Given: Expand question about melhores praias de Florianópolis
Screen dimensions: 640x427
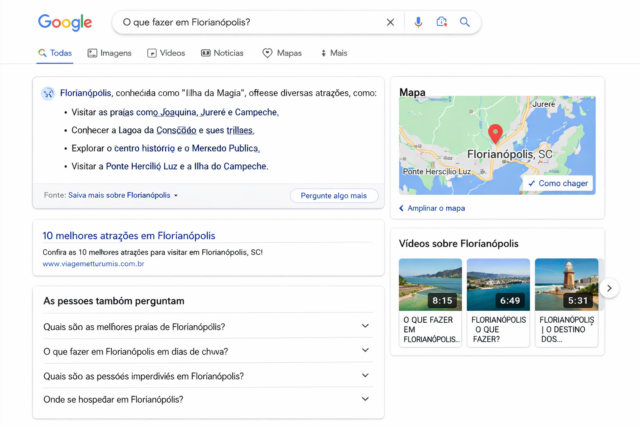Looking at the screenshot, I should tap(365, 327).
